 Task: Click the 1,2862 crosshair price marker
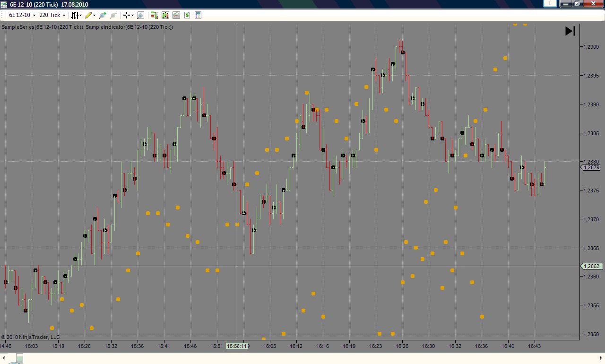click(x=591, y=266)
